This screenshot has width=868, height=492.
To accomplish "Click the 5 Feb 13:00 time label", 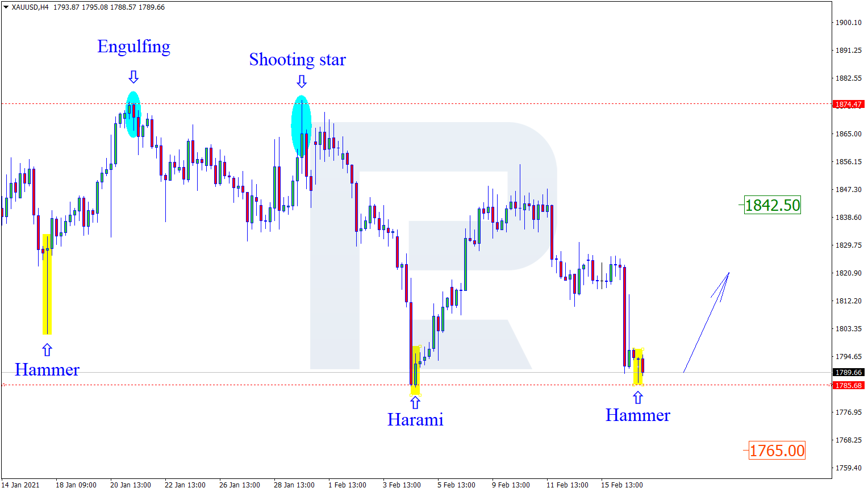I will click(457, 485).
